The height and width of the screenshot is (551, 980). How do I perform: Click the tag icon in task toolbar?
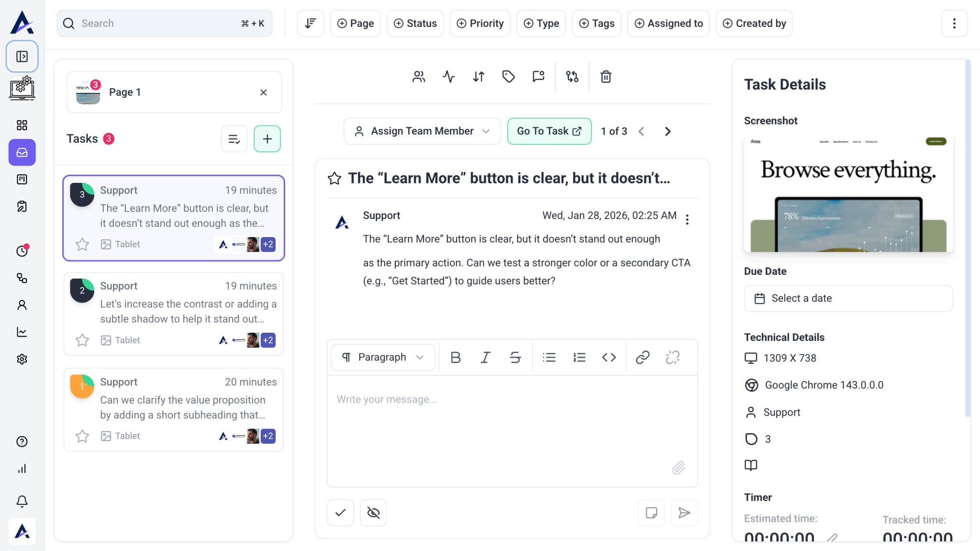click(508, 77)
